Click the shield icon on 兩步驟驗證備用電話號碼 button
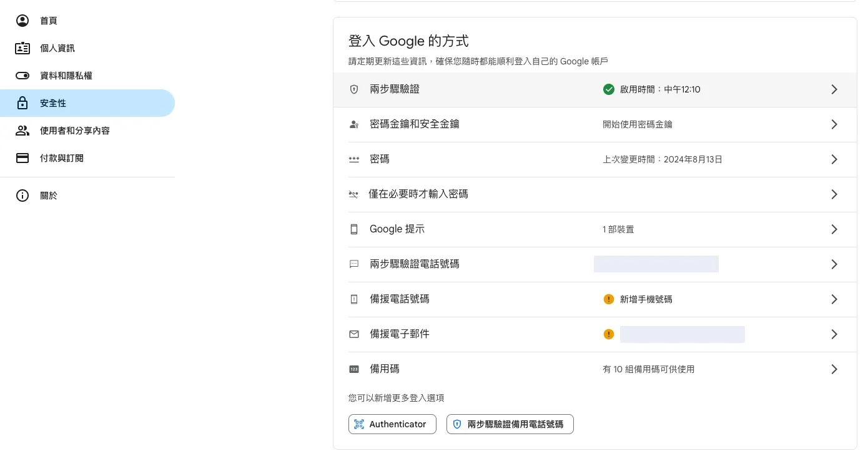Screen dimensions: 868x456 pyautogui.click(x=457, y=424)
